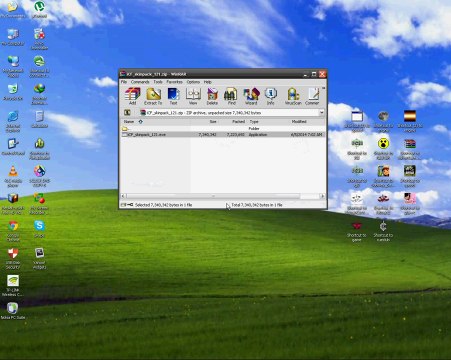Select TP-LINK Wireless desktop icon
This screenshot has width=451, height=360.
pos(13,286)
